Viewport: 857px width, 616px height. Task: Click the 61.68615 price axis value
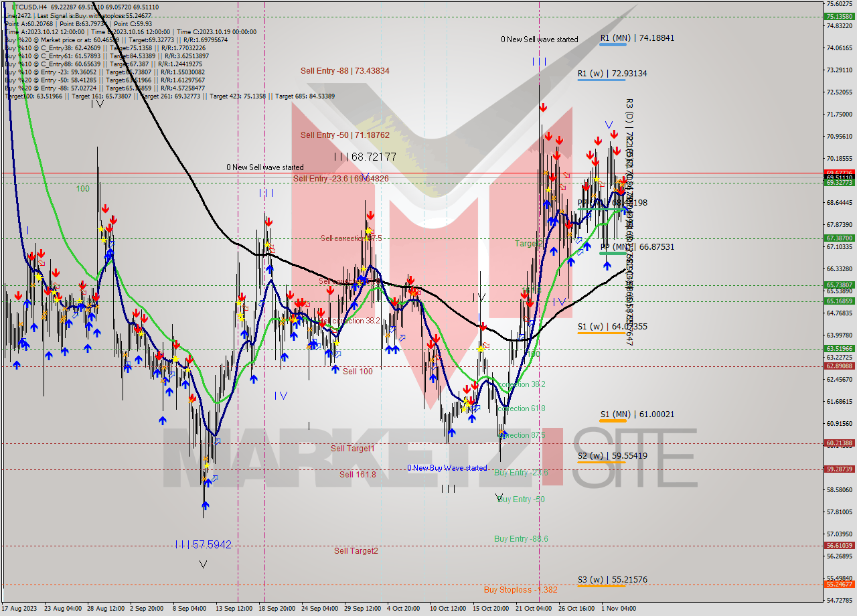click(x=839, y=401)
